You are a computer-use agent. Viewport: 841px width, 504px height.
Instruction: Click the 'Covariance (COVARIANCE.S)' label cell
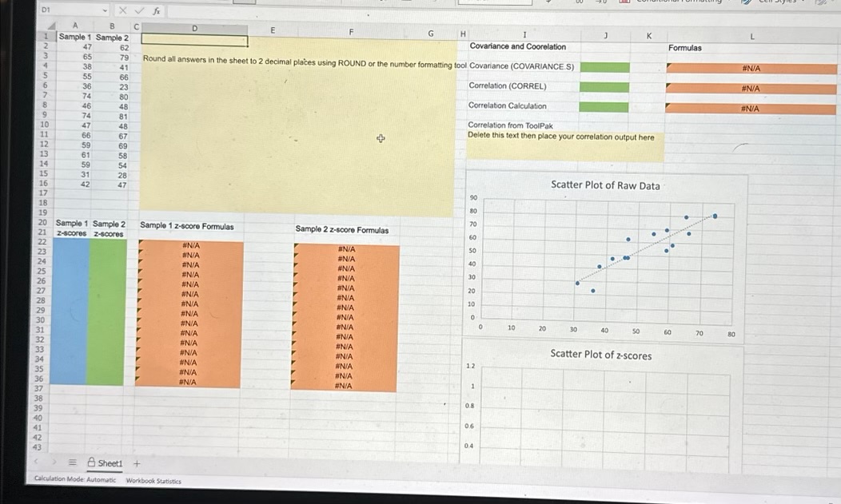click(x=521, y=66)
